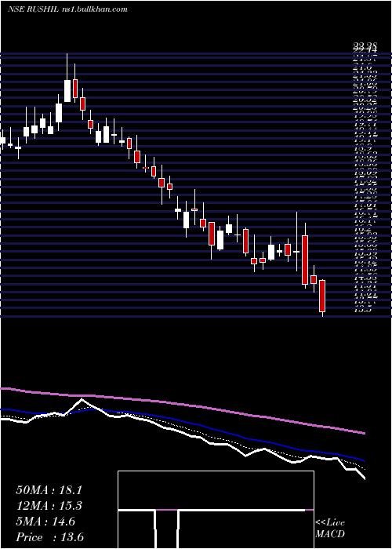Click the 22.28 top price axis label
This screenshot has height=549, width=392.
point(365,45)
